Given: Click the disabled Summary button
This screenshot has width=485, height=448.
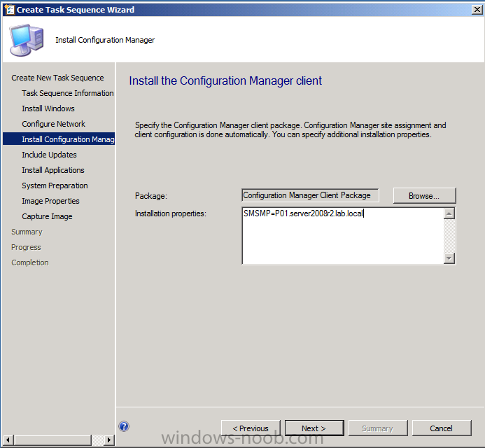Looking at the screenshot, I should coord(378,428).
